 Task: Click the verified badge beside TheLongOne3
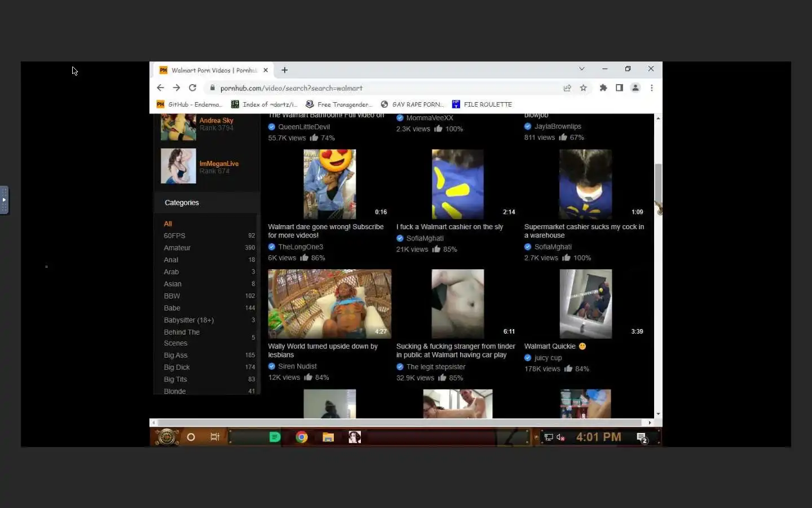pos(272,247)
